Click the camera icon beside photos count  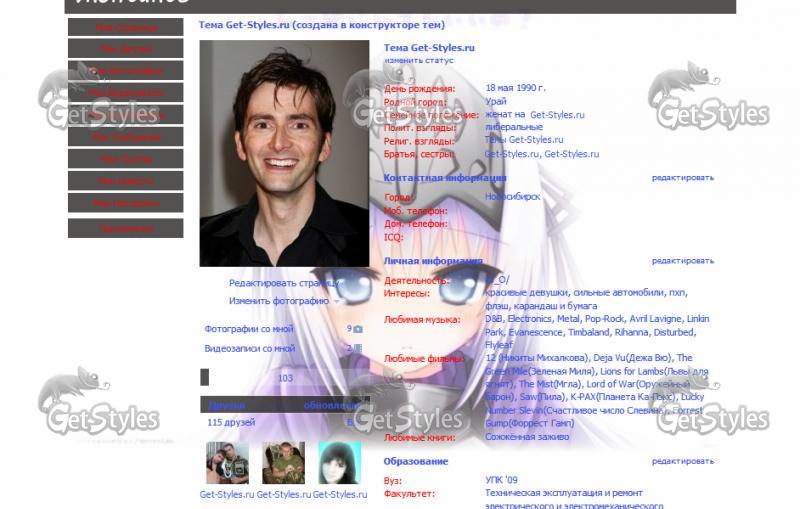tap(358, 329)
